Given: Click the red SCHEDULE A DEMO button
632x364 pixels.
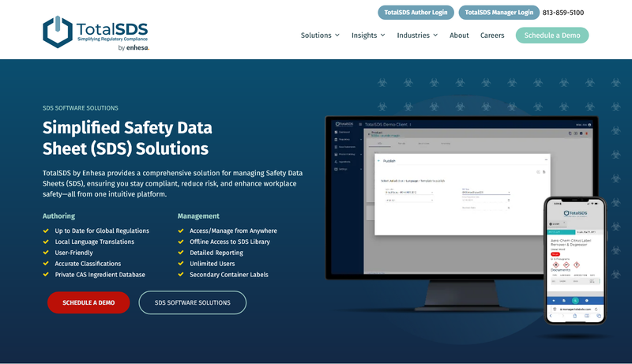Looking at the screenshot, I should click(88, 302).
